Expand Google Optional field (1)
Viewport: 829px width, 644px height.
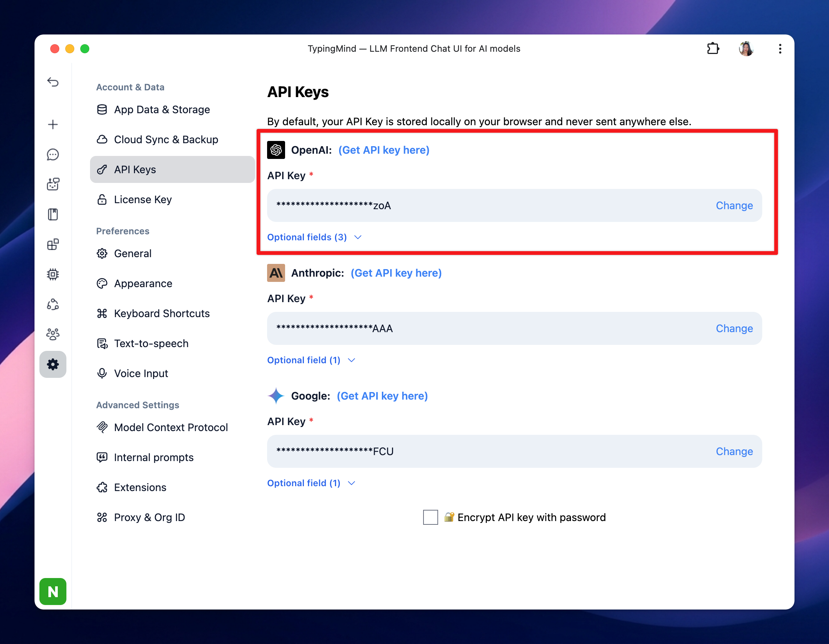tap(311, 483)
